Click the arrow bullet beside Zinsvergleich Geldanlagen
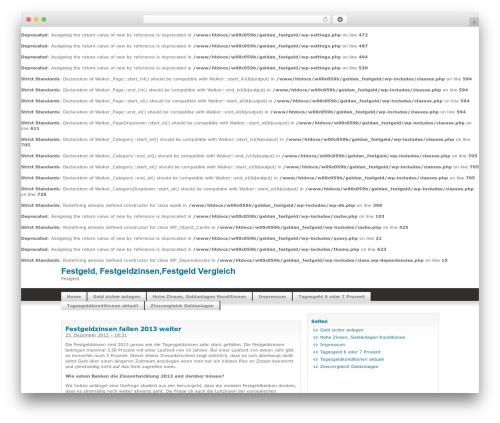Image resolution: width=500 pixels, height=423 pixels. point(315,367)
